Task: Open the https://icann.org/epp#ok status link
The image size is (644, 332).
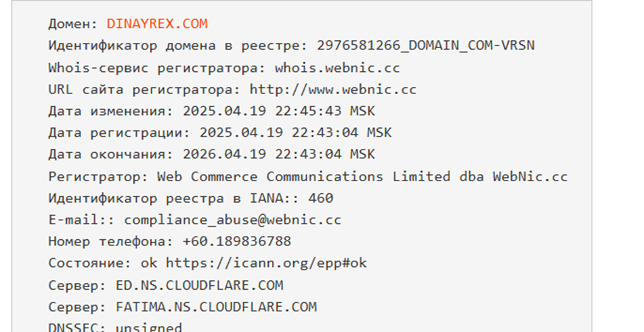Action: [x=266, y=263]
